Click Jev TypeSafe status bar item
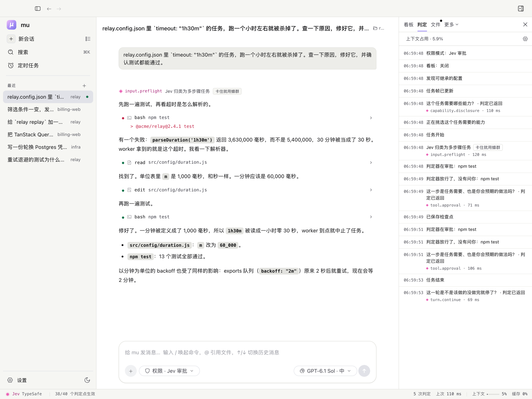The height and width of the screenshot is (399, 532). coord(24,394)
